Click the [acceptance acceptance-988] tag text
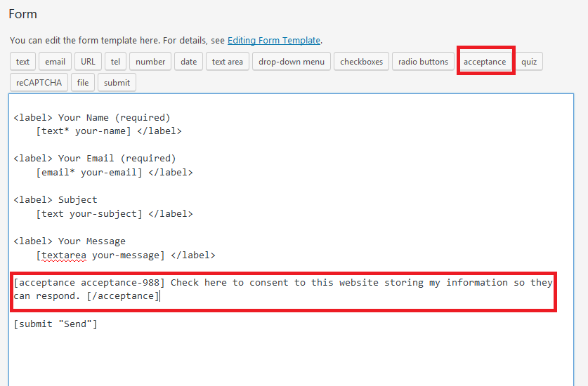Image resolution: width=588 pixels, height=386 pixels. click(89, 283)
